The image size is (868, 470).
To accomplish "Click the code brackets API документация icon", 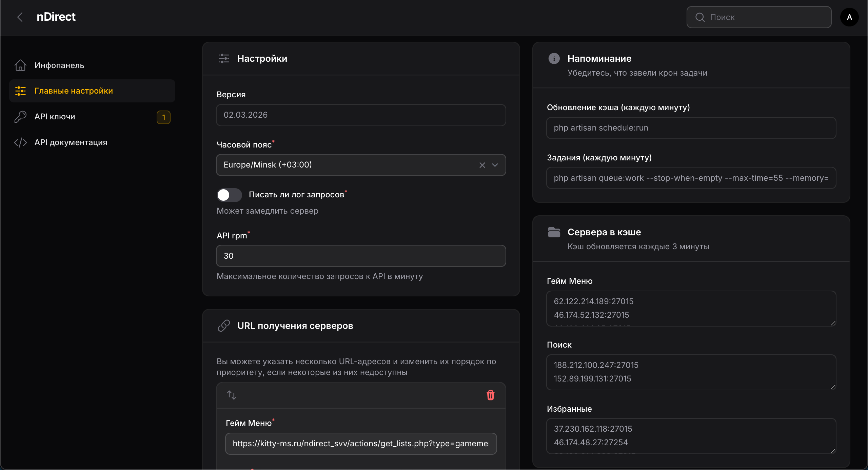I will tap(20, 142).
